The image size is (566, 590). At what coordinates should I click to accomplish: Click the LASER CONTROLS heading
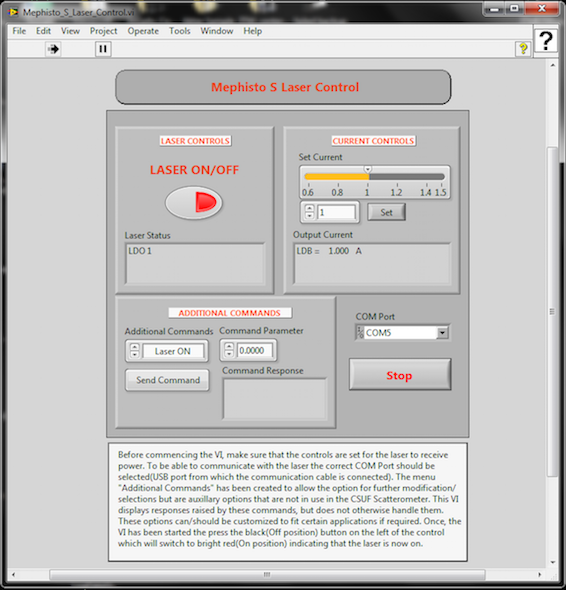pyautogui.click(x=195, y=141)
